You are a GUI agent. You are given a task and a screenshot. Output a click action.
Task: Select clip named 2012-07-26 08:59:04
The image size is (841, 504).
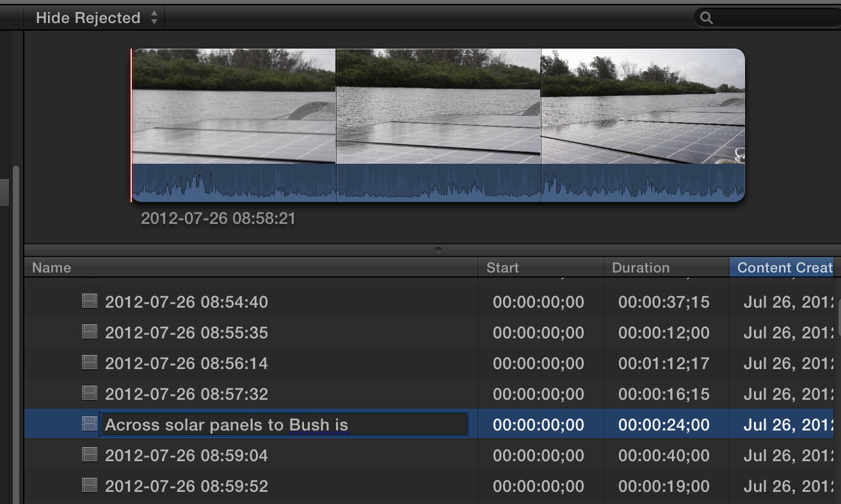coord(186,455)
